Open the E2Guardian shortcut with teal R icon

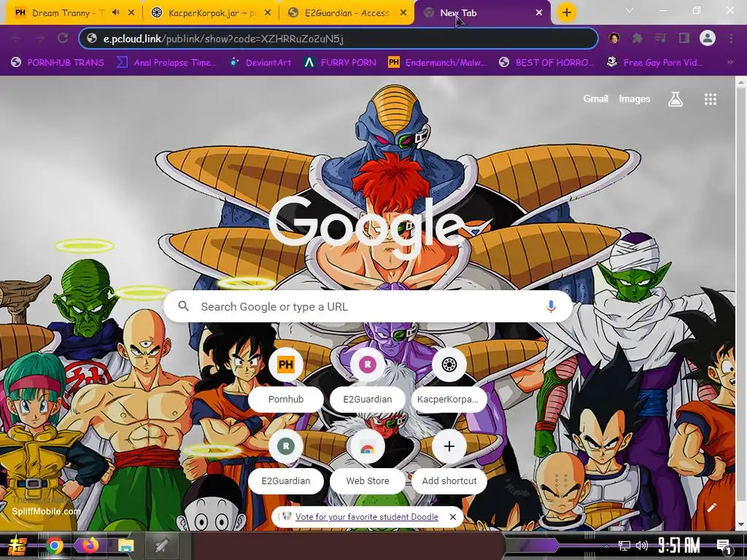(285, 460)
